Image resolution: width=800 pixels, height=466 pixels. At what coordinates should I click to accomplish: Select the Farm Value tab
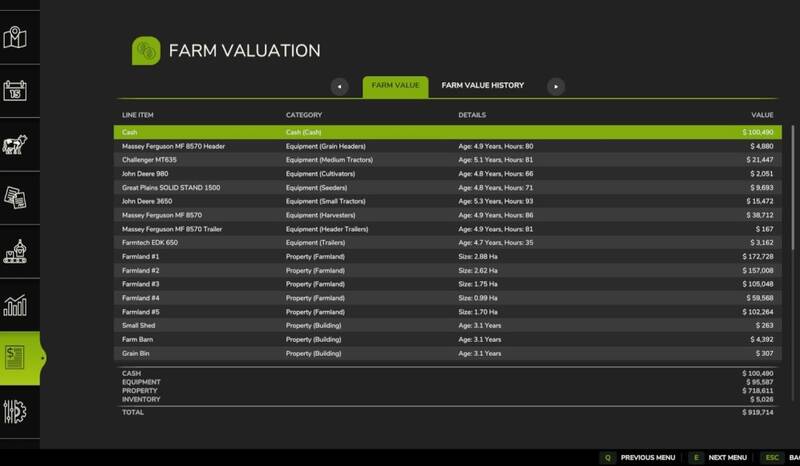pos(395,86)
